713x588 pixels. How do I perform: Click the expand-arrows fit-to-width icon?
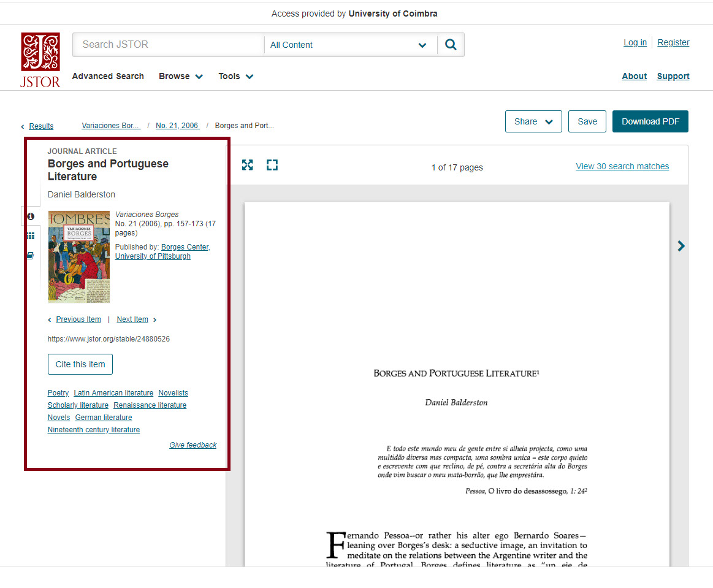[248, 165]
